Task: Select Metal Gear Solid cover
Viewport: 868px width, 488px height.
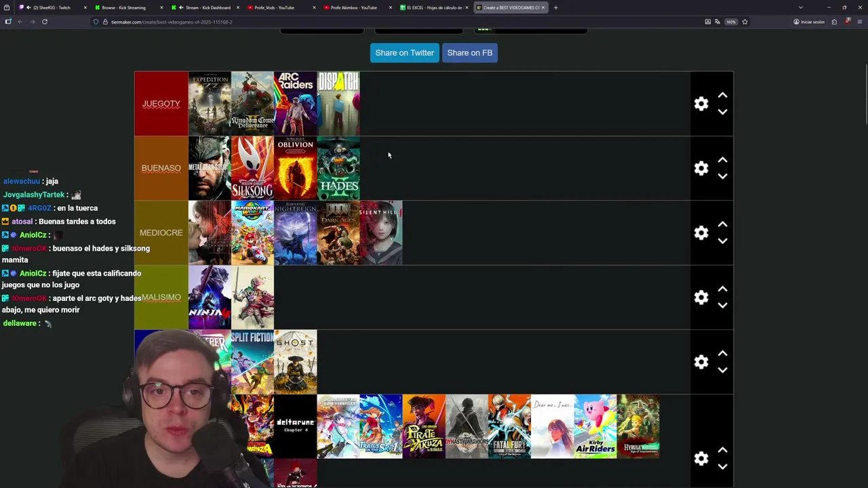Action: pos(210,168)
